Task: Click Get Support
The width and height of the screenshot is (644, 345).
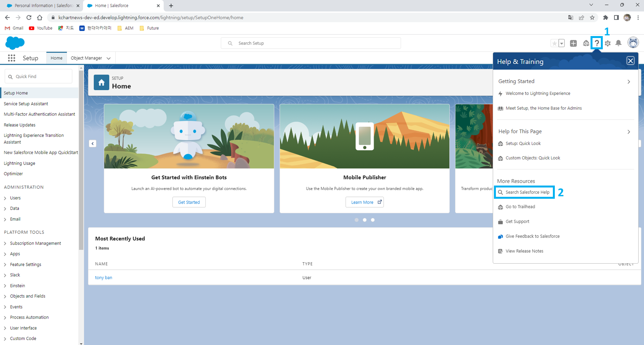Action: pos(517,222)
